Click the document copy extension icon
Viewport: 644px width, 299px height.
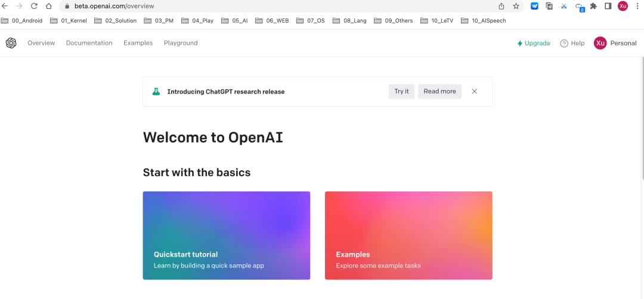click(x=549, y=6)
